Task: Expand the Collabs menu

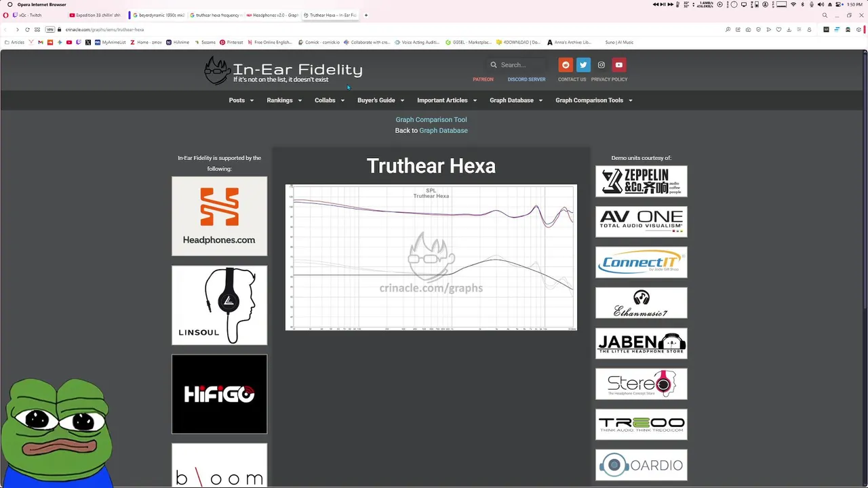Action: tap(330, 100)
